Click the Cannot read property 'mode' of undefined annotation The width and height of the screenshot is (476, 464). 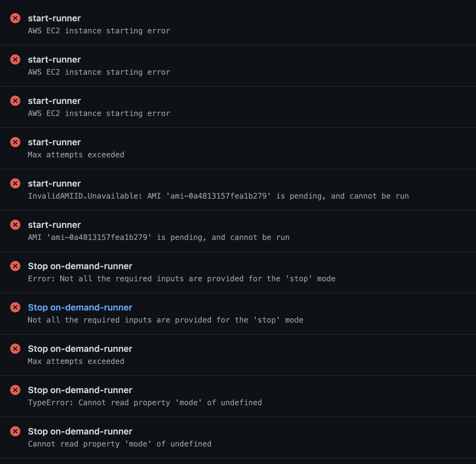pos(119,444)
